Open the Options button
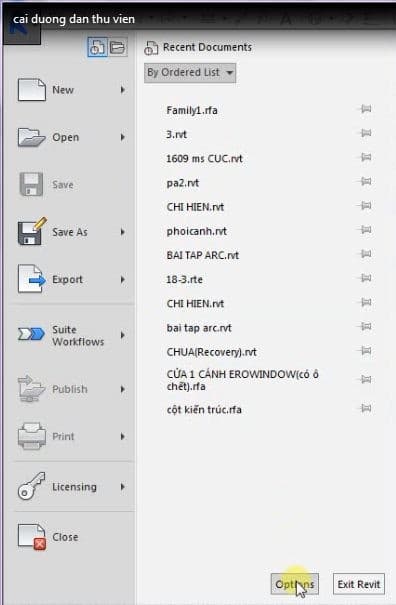The height and width of the screenshot is (605, 396). (x=294, y=584)
